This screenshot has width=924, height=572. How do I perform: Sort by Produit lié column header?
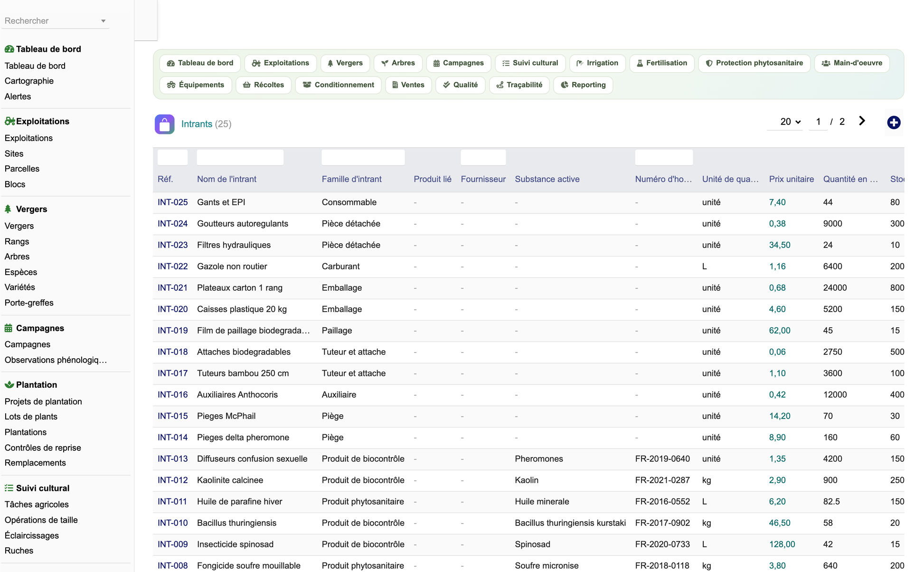tap(433, 179)
